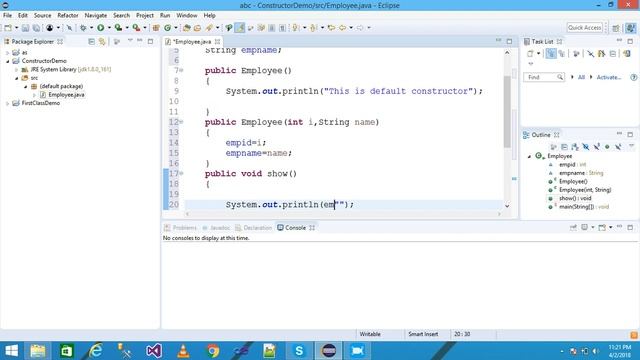This screenshot has height=360, width=640.
Task: Toggle Mark Occurrences in toolbar
Action: click(x=240, y=28)
